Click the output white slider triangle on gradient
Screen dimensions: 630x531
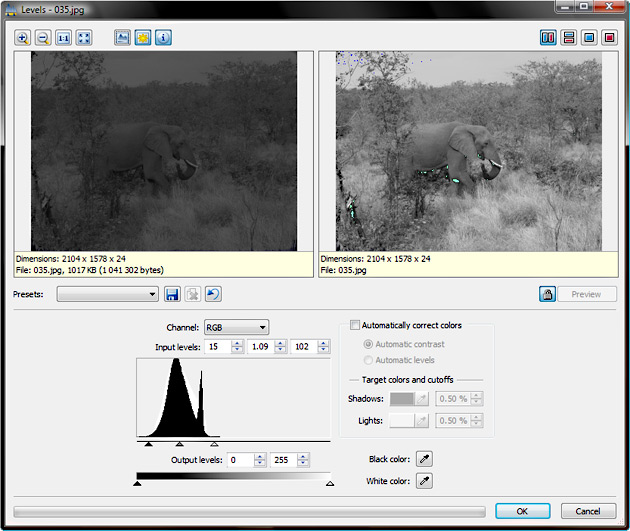click(x=330, y=484)
